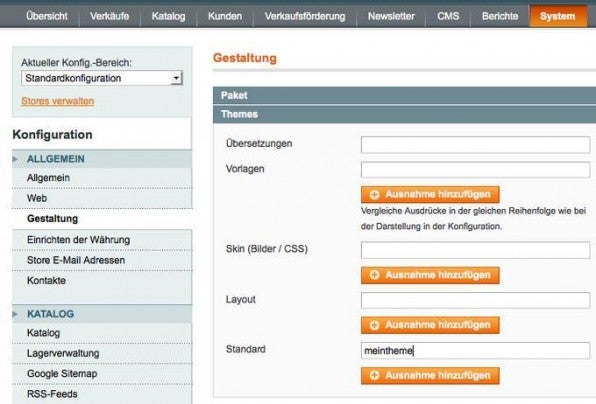Click the Konfiguration heading
This screenshot has width=596, height=404.
52,135
